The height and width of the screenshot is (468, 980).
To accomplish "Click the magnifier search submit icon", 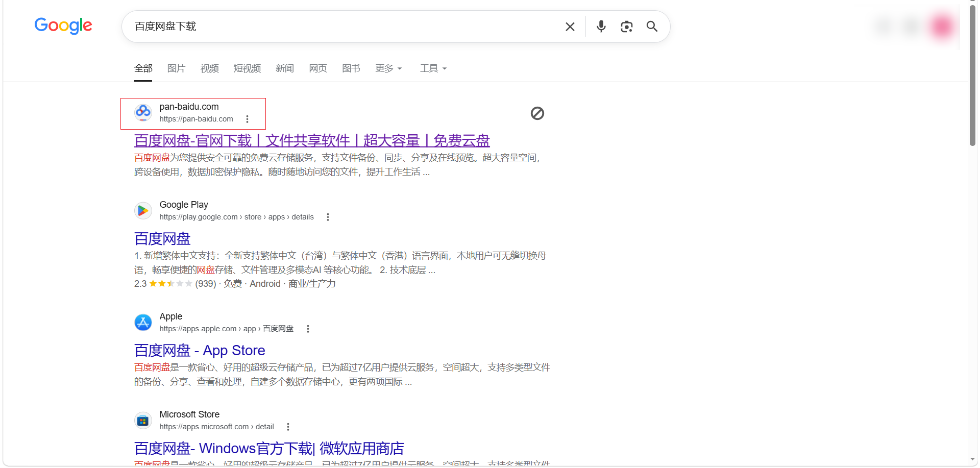I will coord(652,27).
